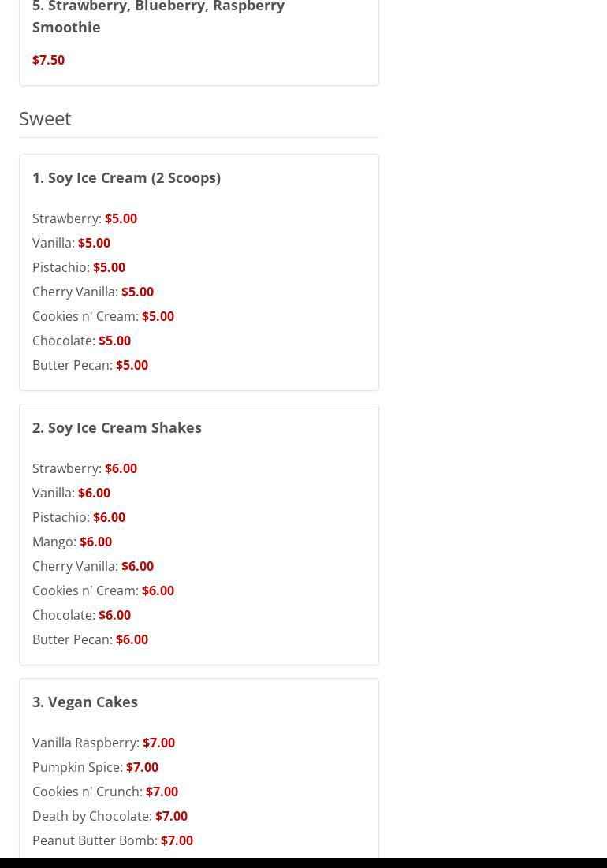This screenshot has width=607, height=868.
Task: Choose Strawberry soy ice cream scoops option
Action: 84,218
